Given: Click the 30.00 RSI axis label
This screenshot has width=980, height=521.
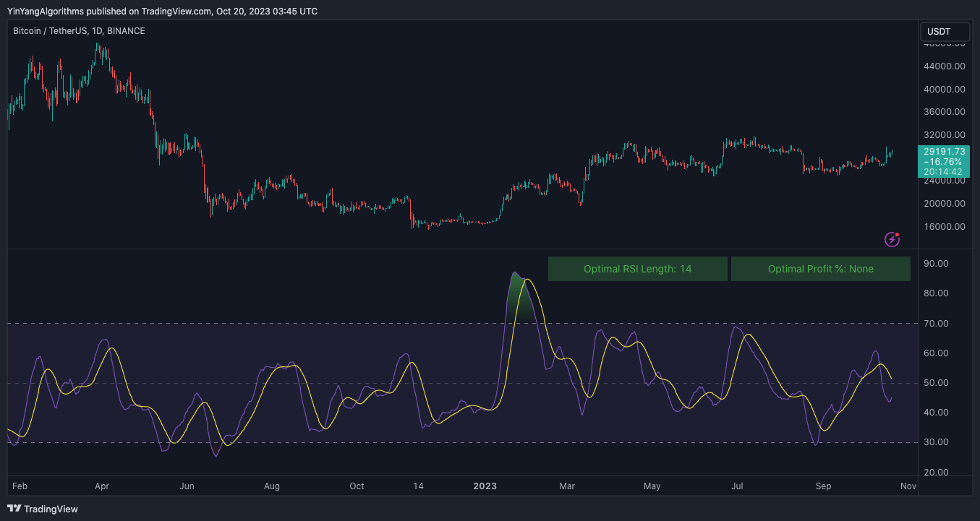Looking at the screenshot, I should click(937, 442).
